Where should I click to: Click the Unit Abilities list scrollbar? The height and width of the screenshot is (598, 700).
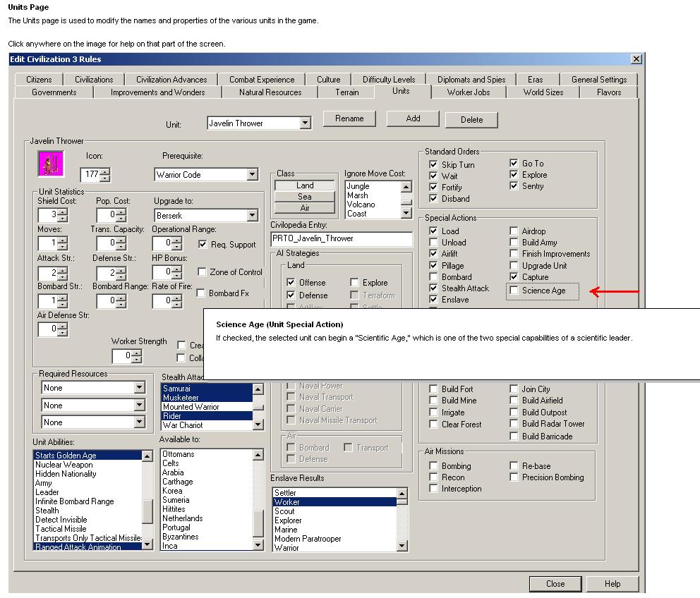tap(147, 500)
